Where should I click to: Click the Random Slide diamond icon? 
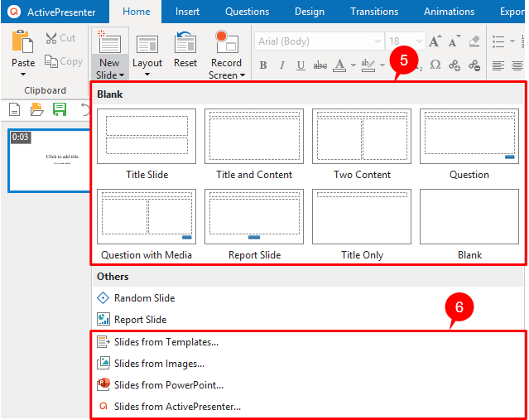pyautogui.click(x=103, y=298)
